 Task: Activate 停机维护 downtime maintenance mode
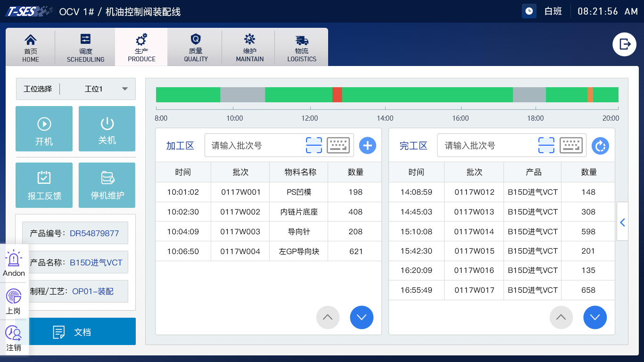pyautogui.click(x=107, y=185)
